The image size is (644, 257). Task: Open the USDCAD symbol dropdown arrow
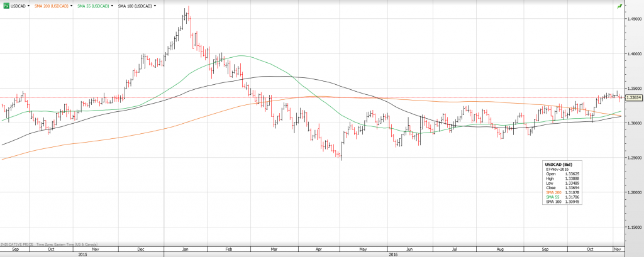28,6
